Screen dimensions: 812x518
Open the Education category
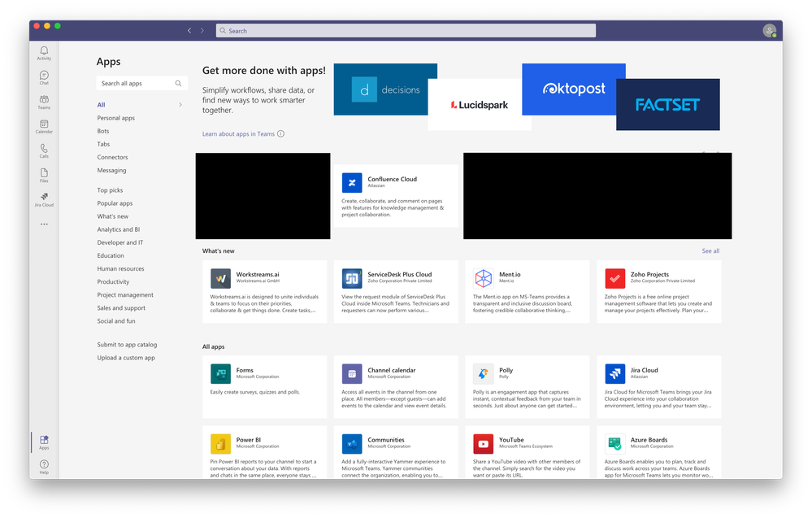(111, 255)
